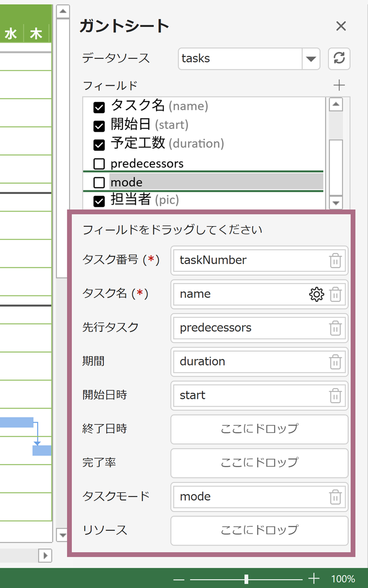The image size is (368, 588).
Task: Delete taskNumber field binding
Action: tap(335, 260)
